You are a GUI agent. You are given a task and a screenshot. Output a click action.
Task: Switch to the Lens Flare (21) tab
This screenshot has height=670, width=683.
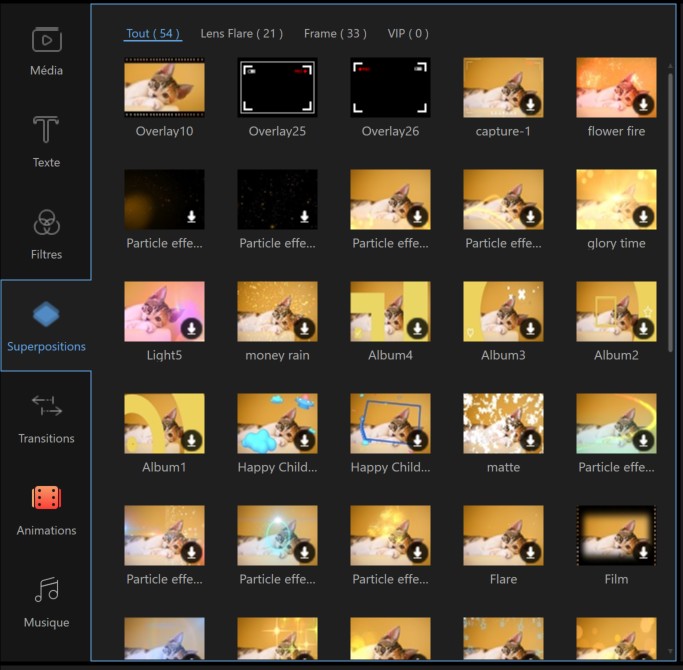[241, 34]
